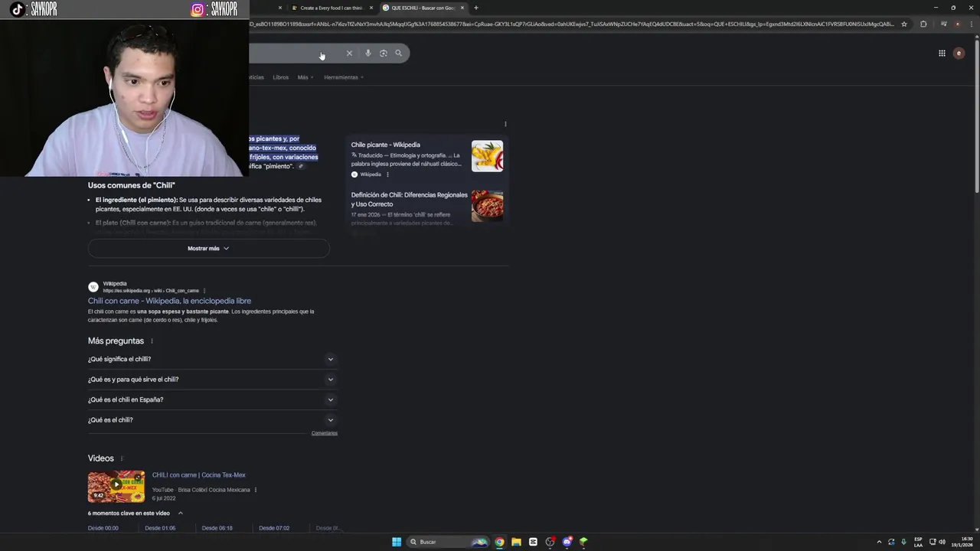Expand '¿Qué es el chili?' question
The image size is (980, 551).
pos(212,420)
